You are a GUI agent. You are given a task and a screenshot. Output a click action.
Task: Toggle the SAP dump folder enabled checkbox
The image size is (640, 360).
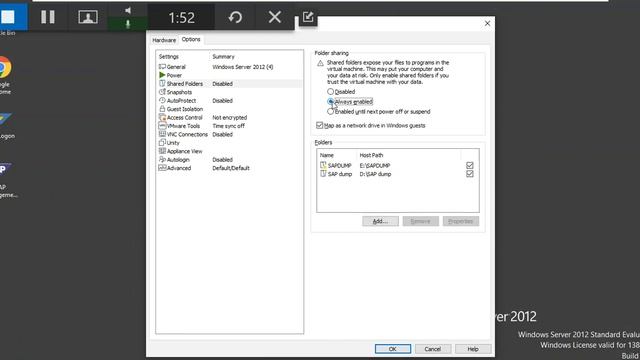point(469,174)
